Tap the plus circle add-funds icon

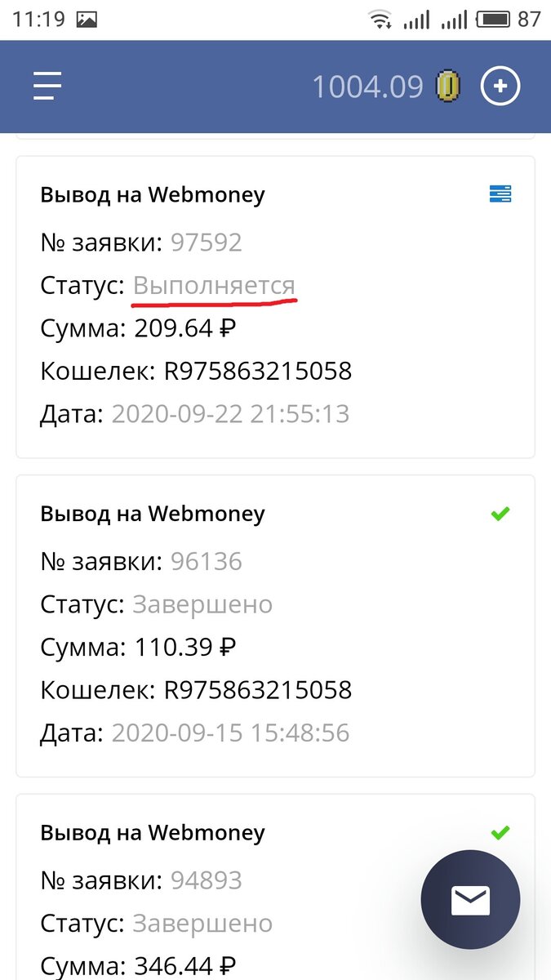coord(500,86)
